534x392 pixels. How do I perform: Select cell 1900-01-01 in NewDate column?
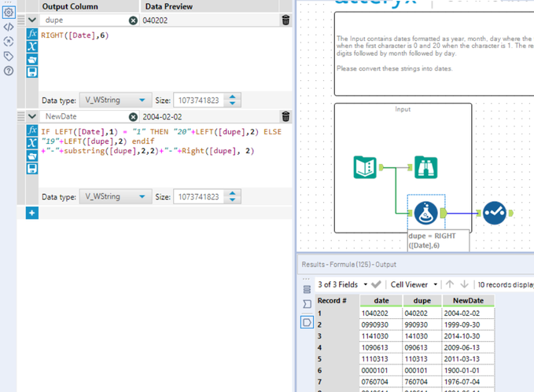click(x=468, y=370)
